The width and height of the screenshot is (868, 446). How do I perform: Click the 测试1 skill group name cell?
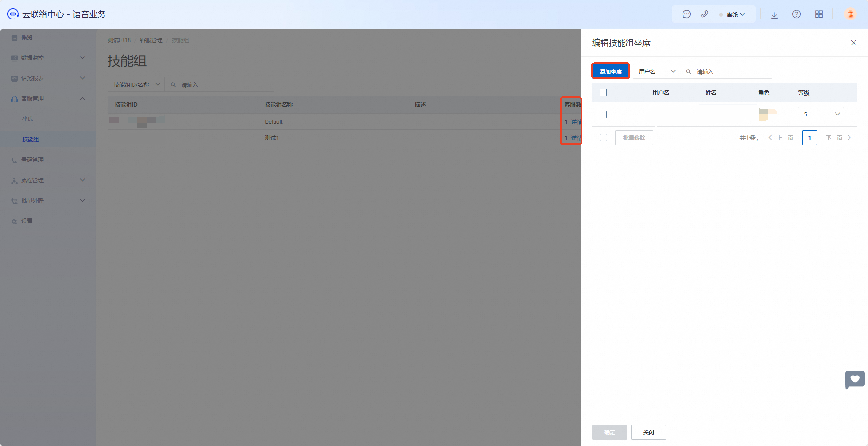pos(272,138)
